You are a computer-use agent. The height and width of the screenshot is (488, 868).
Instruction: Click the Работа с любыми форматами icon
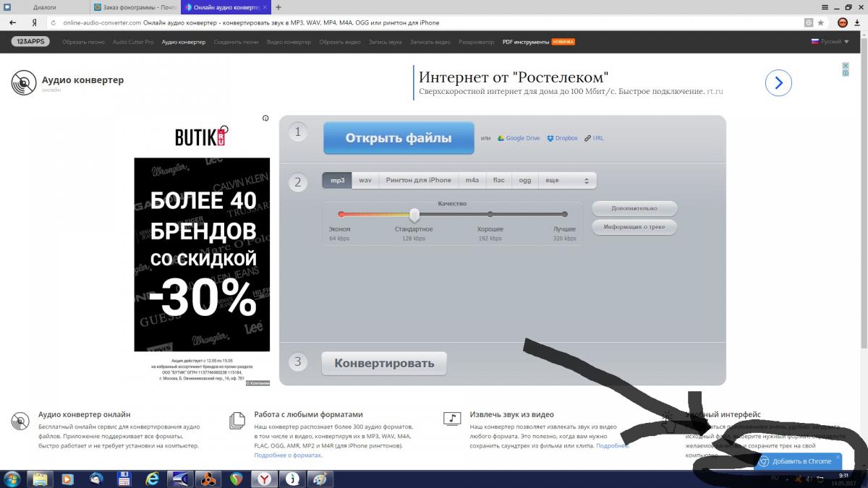pos(237,421)
